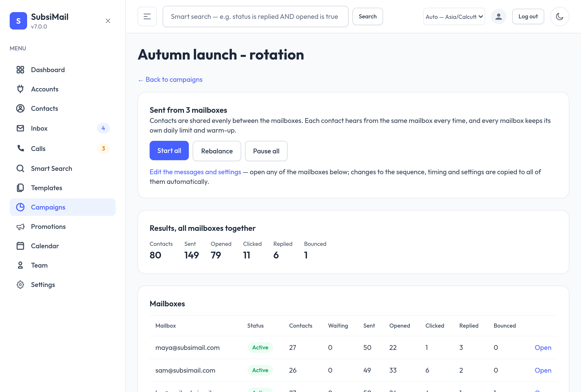Click the Search button
This screenshot has height=392, width=581.
367,16
